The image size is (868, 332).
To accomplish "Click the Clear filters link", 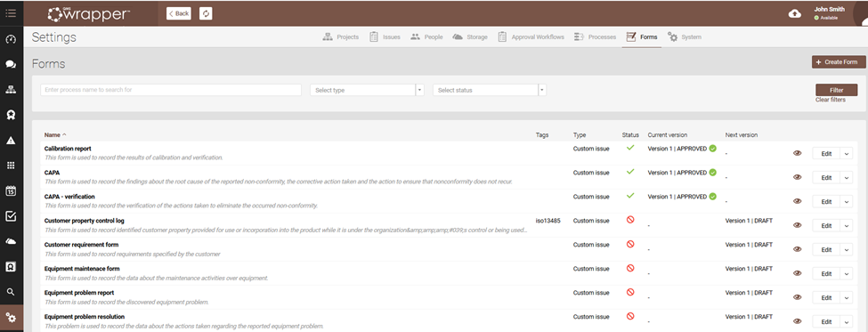I will tap(831, 101).
